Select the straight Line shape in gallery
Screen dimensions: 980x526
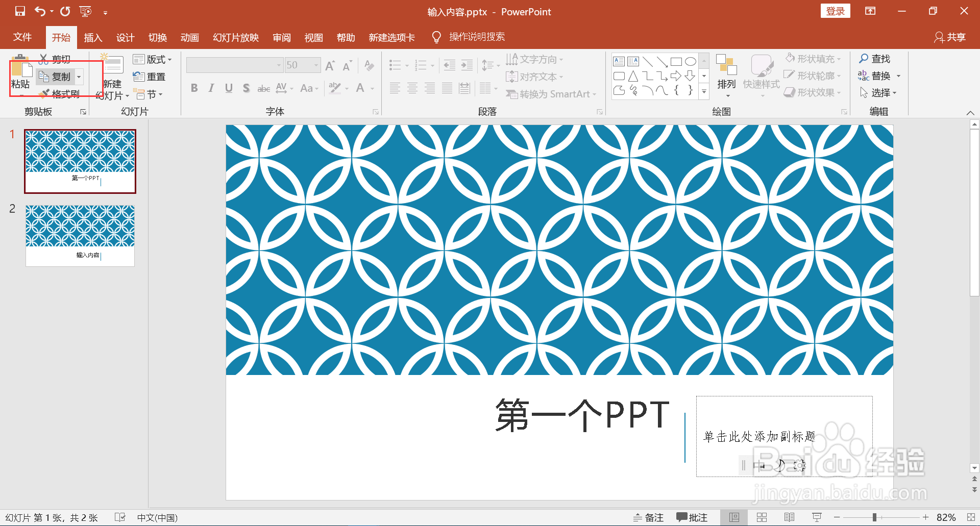(x=648, y=62)
